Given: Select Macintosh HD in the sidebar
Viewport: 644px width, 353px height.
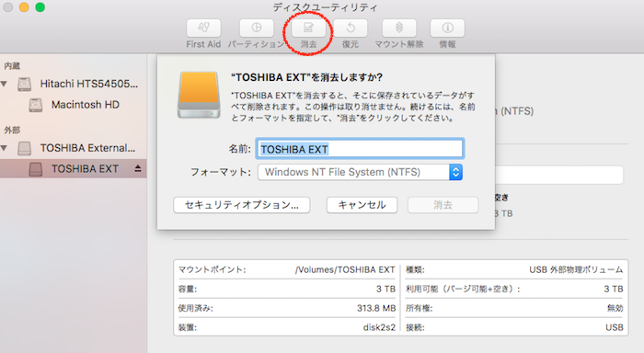Looking at the screenshot, I should coord(74,105).
